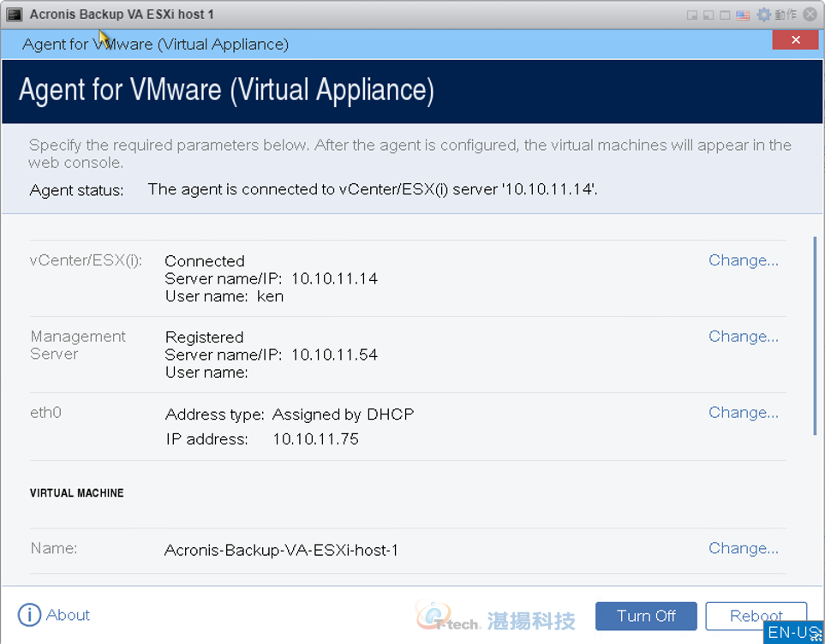This screenshot has height=644, width=825.
Task: Close the console with the gray round X
Action: 810,15
